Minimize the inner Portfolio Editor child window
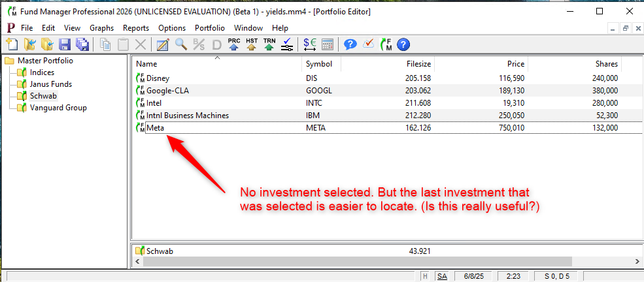Screen dimensions: 644x282 (x=613, y=28)
